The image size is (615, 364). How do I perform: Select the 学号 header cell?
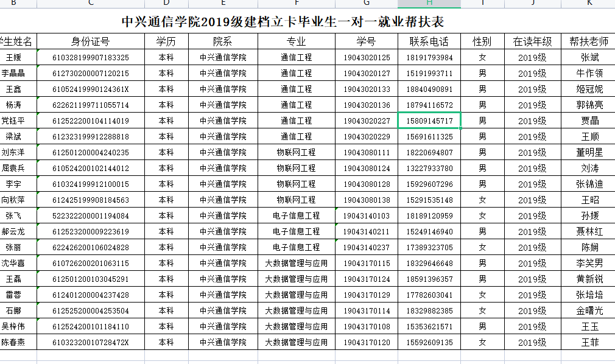point(367,41)
